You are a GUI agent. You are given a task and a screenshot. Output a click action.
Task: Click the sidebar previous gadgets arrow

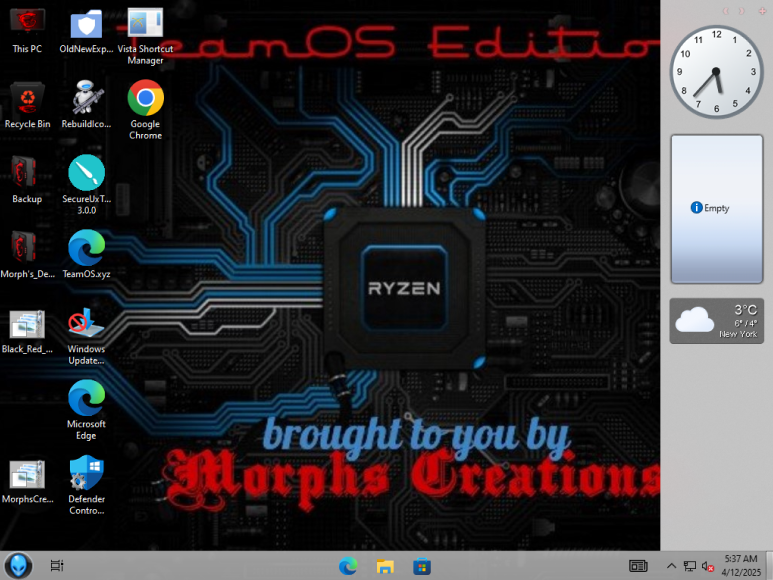pos(726,11)
